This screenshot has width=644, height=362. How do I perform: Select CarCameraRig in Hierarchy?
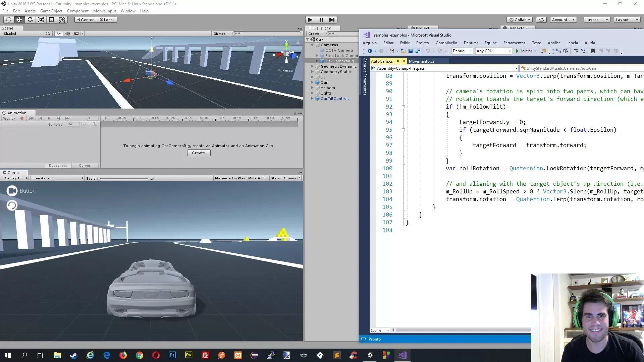coord(339,61)
